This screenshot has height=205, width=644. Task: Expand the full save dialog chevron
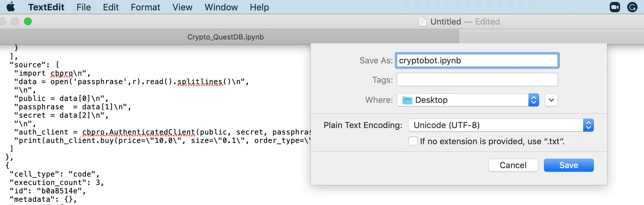tap(551, 100)
